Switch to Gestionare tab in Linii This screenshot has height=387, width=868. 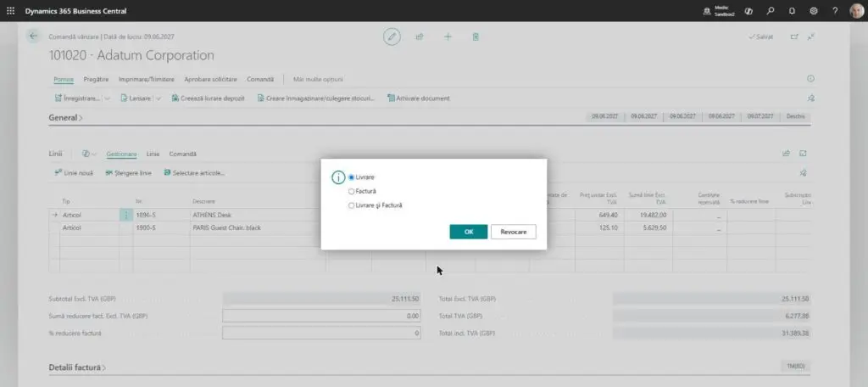pyautogui.click(x=121, y=154)
